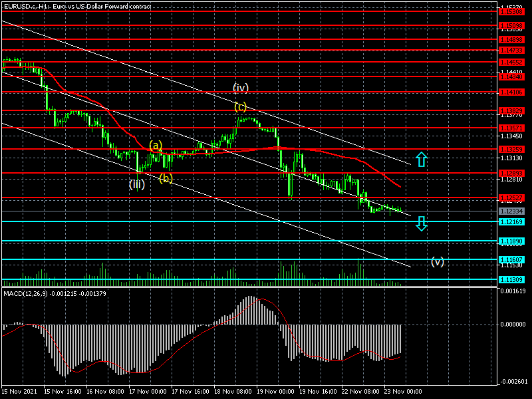Click the cyan up arrow icon
This screenshot has width=532, height=399.
coord(421,159)
